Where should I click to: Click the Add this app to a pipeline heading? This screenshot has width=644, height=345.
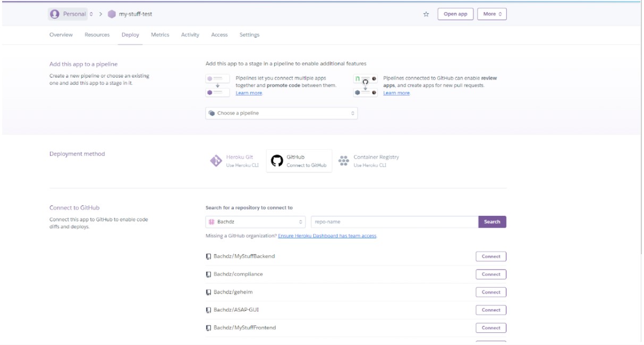[83, 64]
